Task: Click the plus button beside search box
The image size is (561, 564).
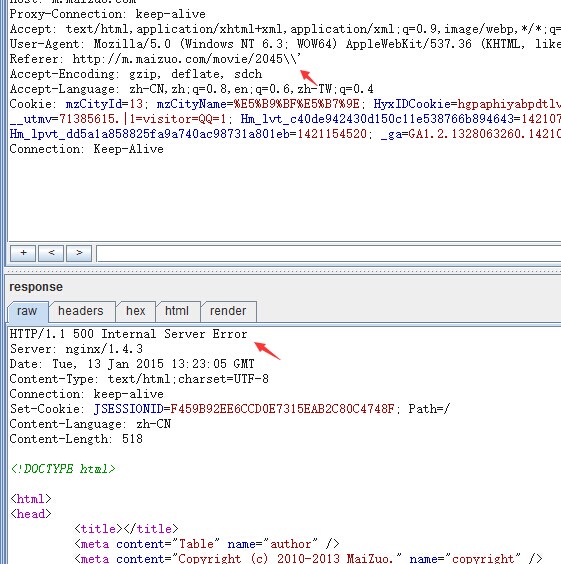Action: click(x=23, y=253)
